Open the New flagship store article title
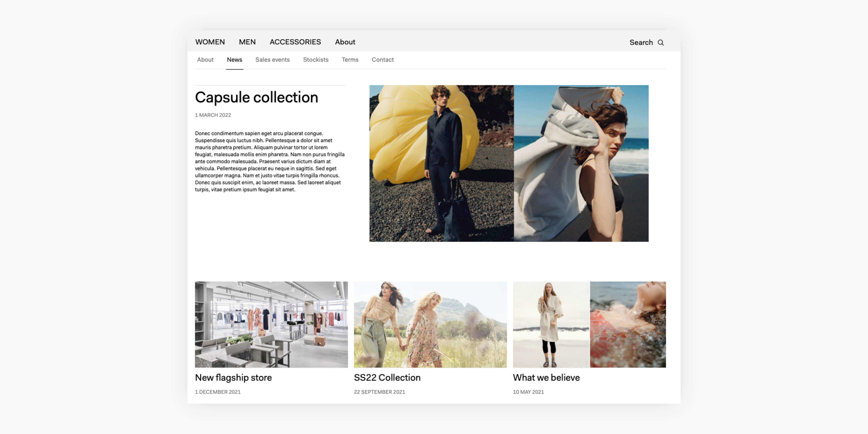868x434 pixels. point(233,378)
